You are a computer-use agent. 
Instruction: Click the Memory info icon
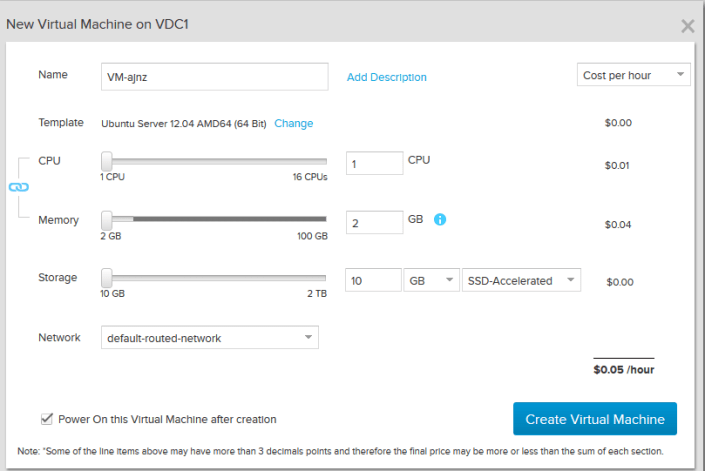click(x=439, y=220)
